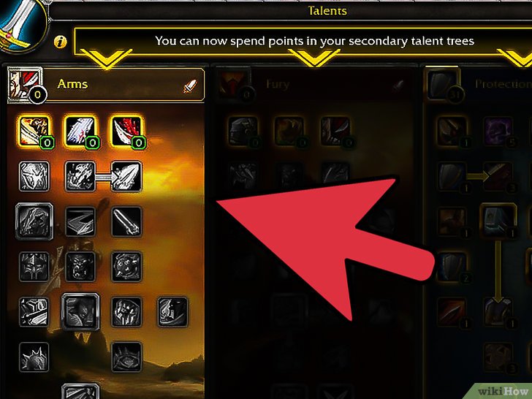
Task: Click the greyed sword talent in Arms third row
Action: pos(126,221)
